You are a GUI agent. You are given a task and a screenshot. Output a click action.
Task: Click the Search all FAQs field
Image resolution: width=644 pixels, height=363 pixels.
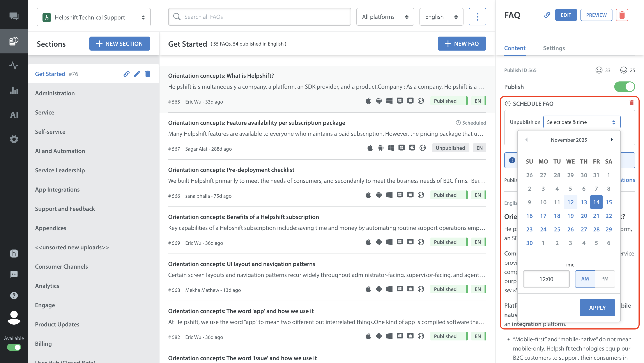[260, 17]
